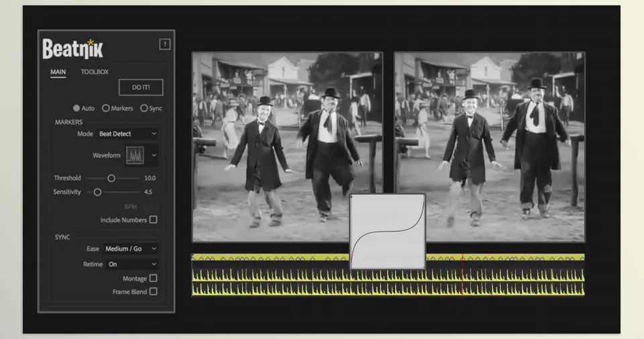Click the MARKERS section heading
This screenshot has width=644, height=339.
(x=68, y=123)
